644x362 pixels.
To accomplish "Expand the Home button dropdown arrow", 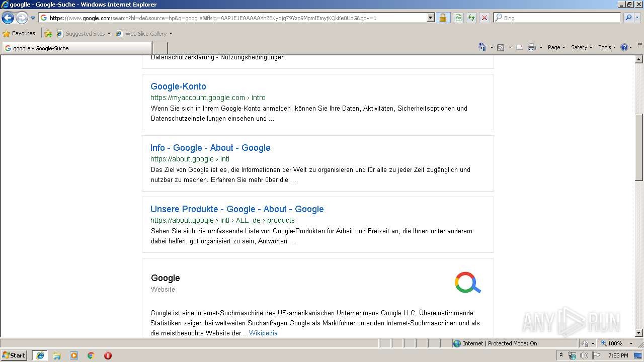I will pos(492,47).
